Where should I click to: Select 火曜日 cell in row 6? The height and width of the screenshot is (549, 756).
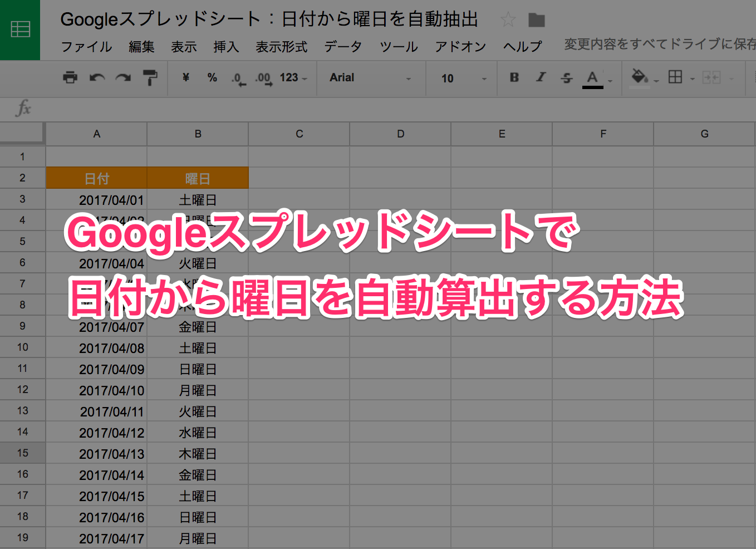(198, 263)
